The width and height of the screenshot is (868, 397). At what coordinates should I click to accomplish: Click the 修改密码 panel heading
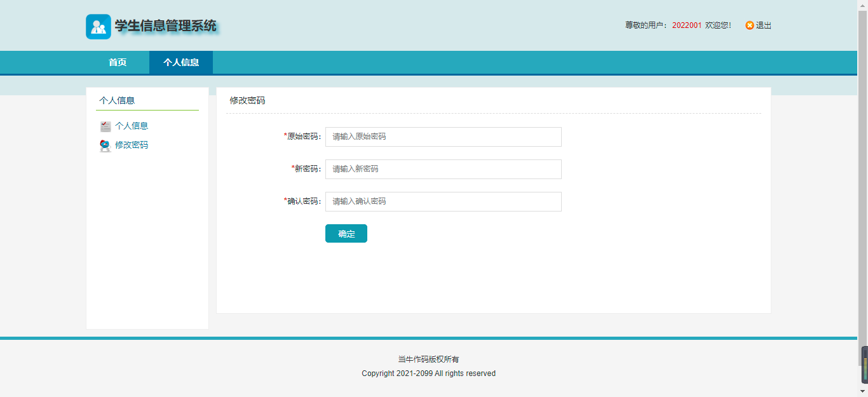pos(247,100)
